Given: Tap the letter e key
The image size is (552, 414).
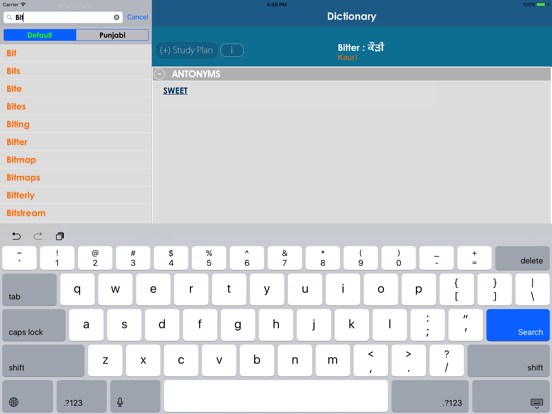Looking at the screenshot, I should pyautogui.click(x=153, y=290).
